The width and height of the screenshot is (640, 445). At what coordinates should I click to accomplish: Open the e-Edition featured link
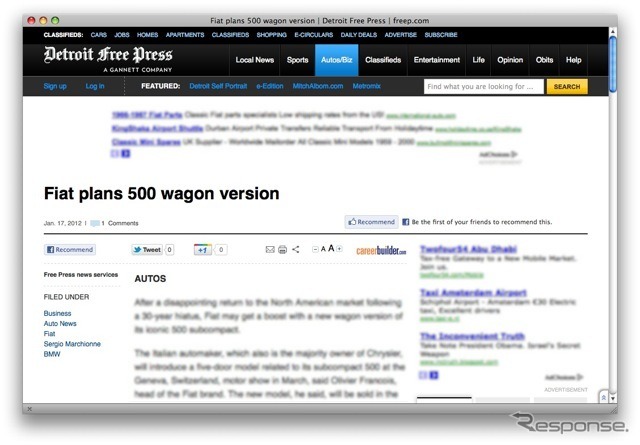coord(270,86)
